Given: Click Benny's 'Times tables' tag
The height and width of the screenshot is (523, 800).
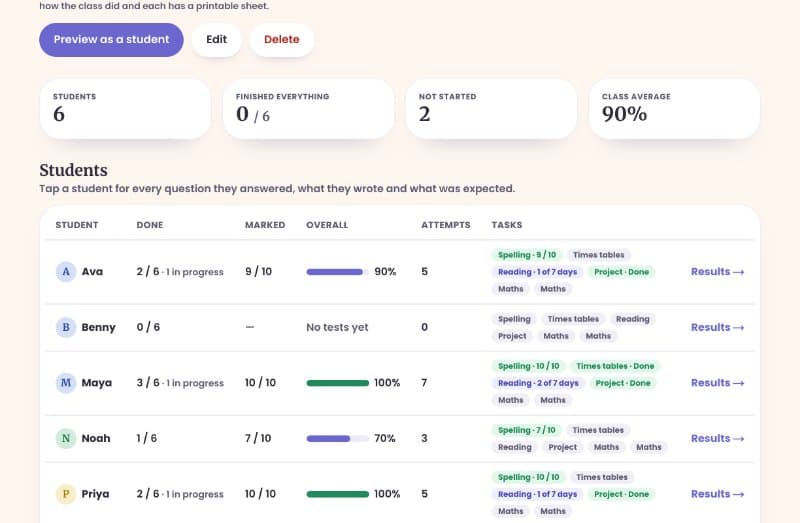Looking at the screenshot, I should coord(573,319).
